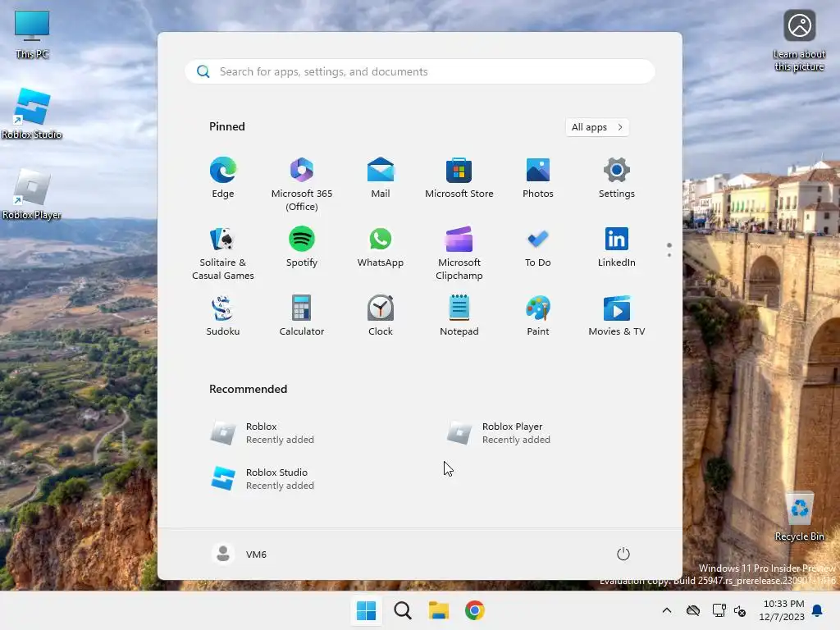Launch Google Chrome from the taskbar
Image resolution: width=840 pixels, height=630 pixels.
coord(475,610)
